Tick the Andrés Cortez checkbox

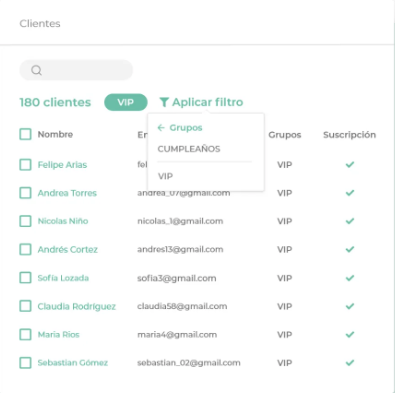[x=25, y=249]
